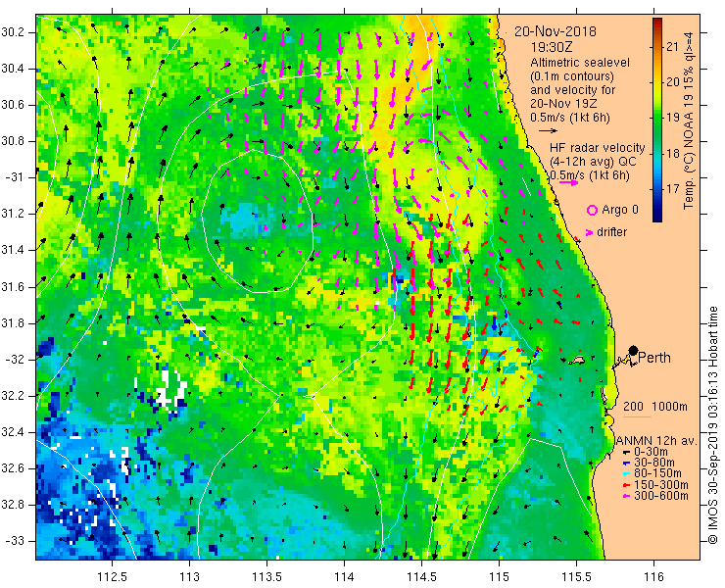Click the dark red top of the temperature colour bar
This screenshot has height=588, width=725.
(657, 23)
